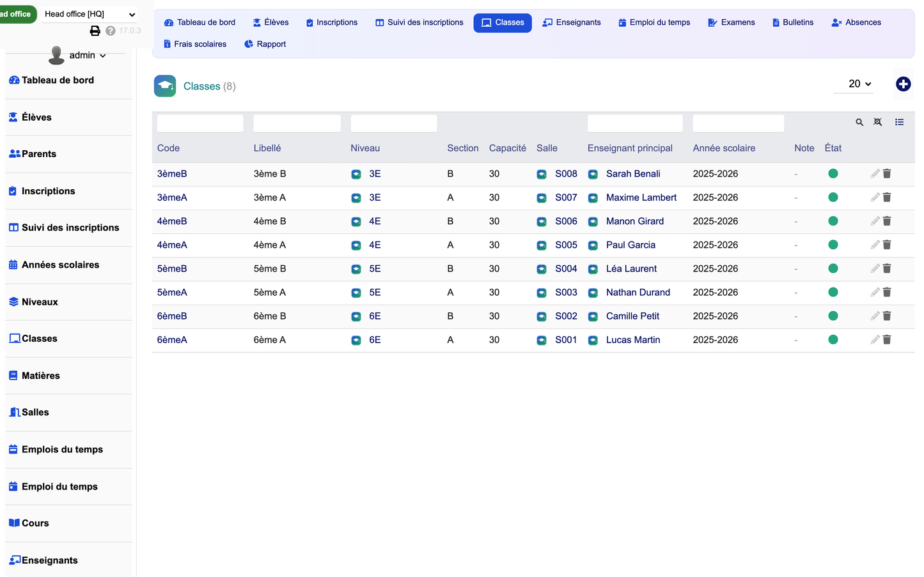924x577 pixels.
Task: Click the level icon beside 3E in 3èmeB row
Action: pos(356,174)
